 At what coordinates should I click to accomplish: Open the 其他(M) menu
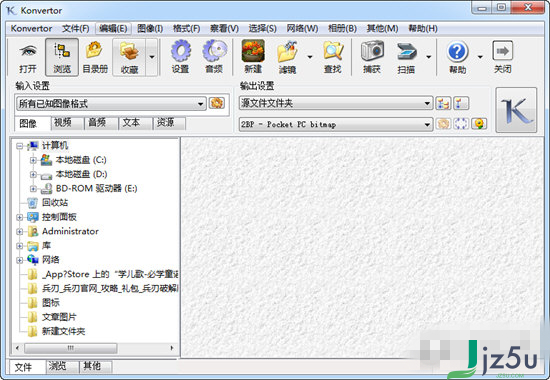click(x=382, y=28)
